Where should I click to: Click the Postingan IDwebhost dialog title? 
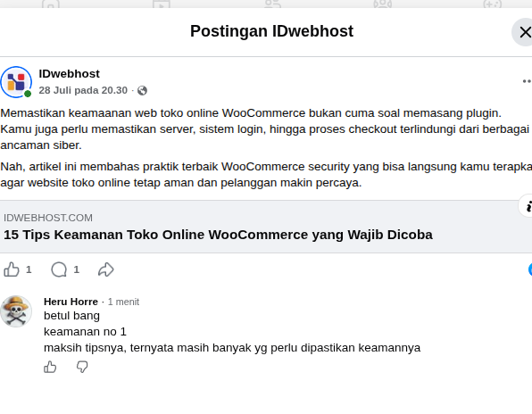pyautogui.click(x=271, y=31)
